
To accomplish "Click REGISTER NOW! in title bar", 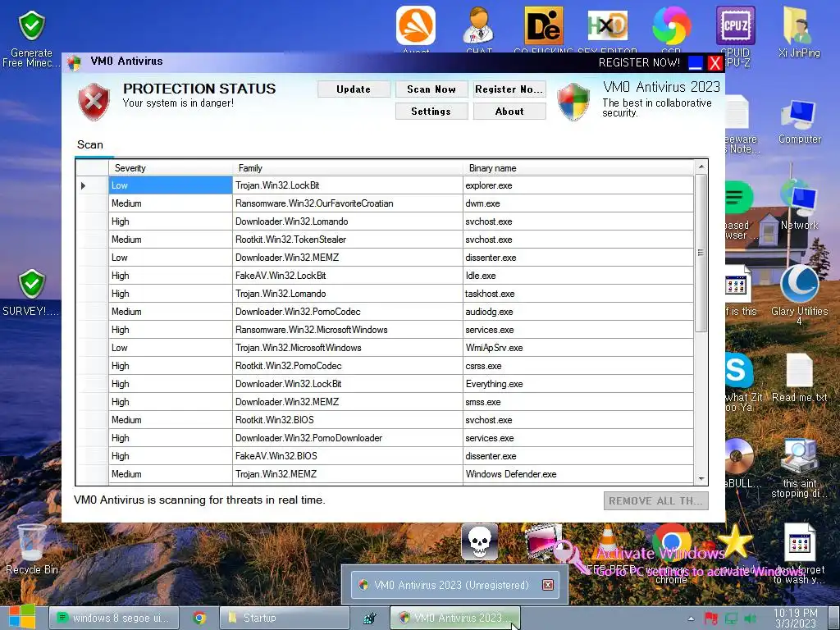I will point(639,62).
